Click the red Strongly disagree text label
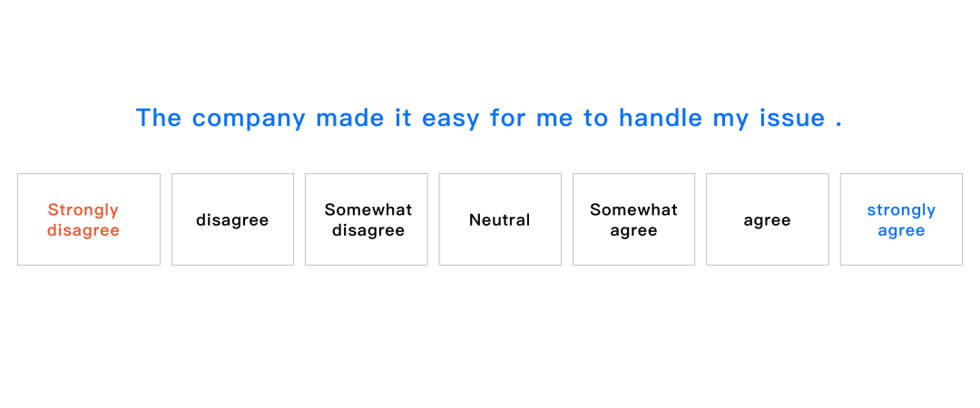 83,220
